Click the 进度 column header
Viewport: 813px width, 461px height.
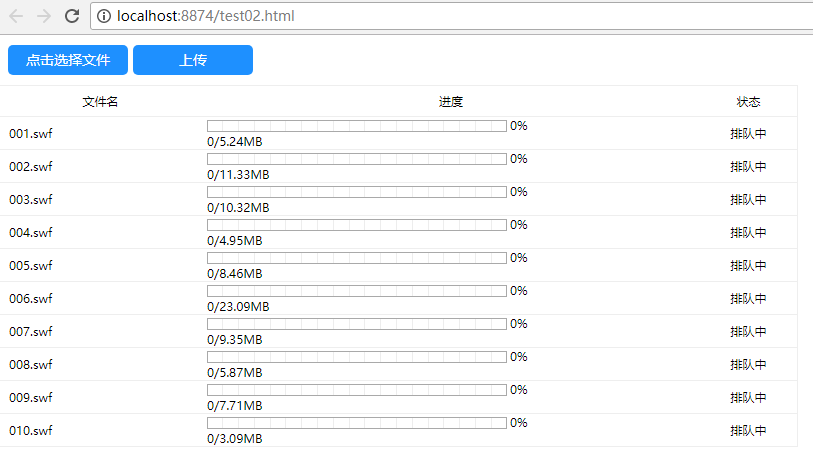point(451,102)
